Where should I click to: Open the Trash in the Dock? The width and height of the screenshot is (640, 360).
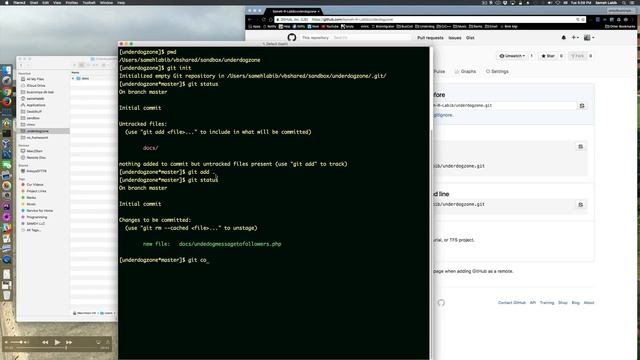[x=7, y=295]
